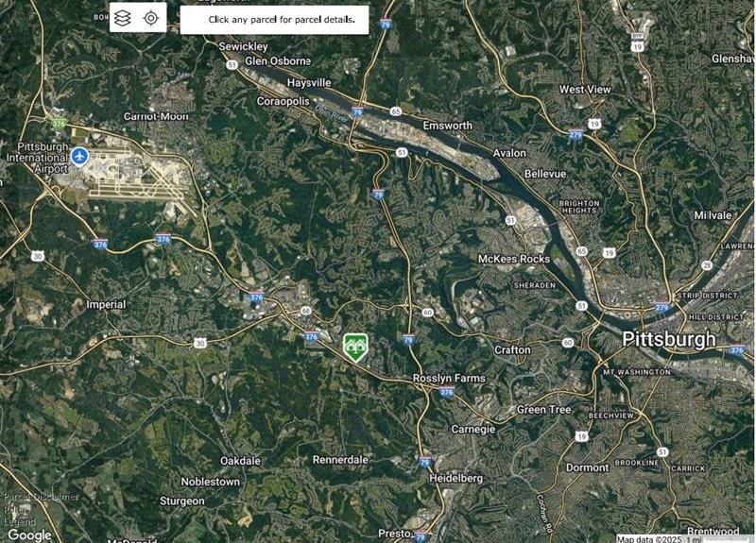Click the locate-me crosshair target icon
Viewport: 756px width, 543px height.
point(151,18)
